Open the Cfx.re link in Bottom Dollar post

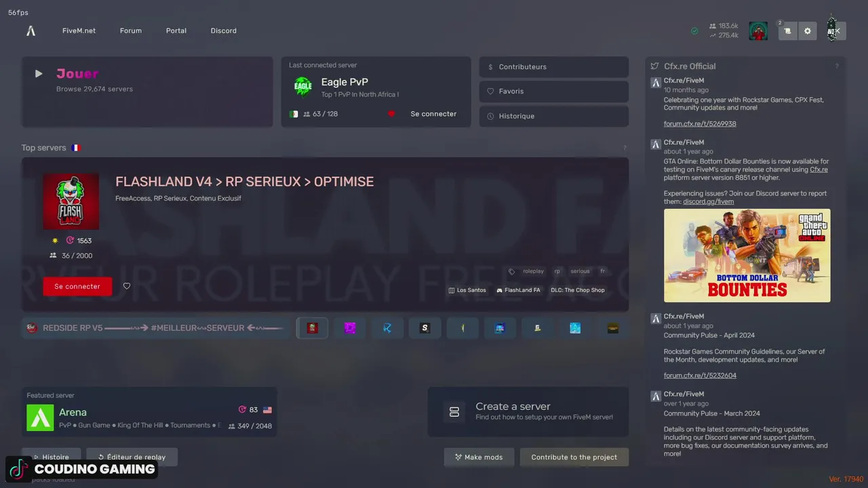click(818, 169)
